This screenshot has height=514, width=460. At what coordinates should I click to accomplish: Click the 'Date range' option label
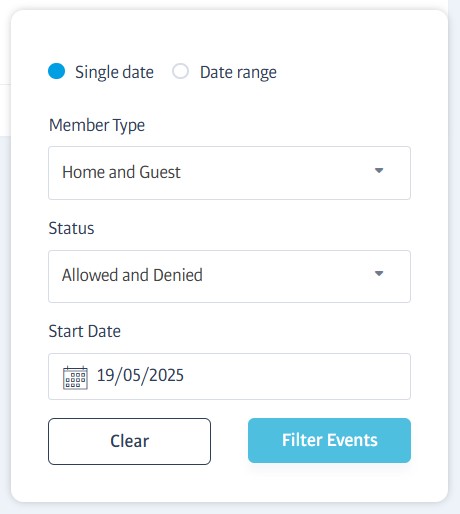(238, 72)
